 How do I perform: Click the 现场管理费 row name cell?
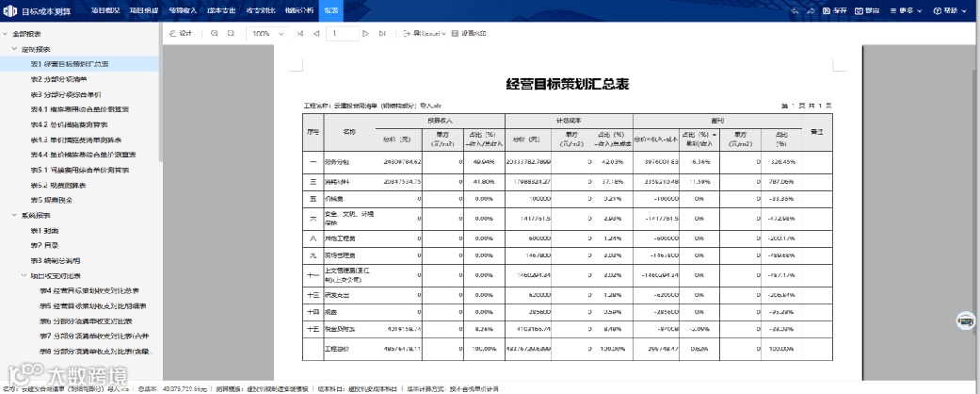pyautogui.click(x=349, y=255)
